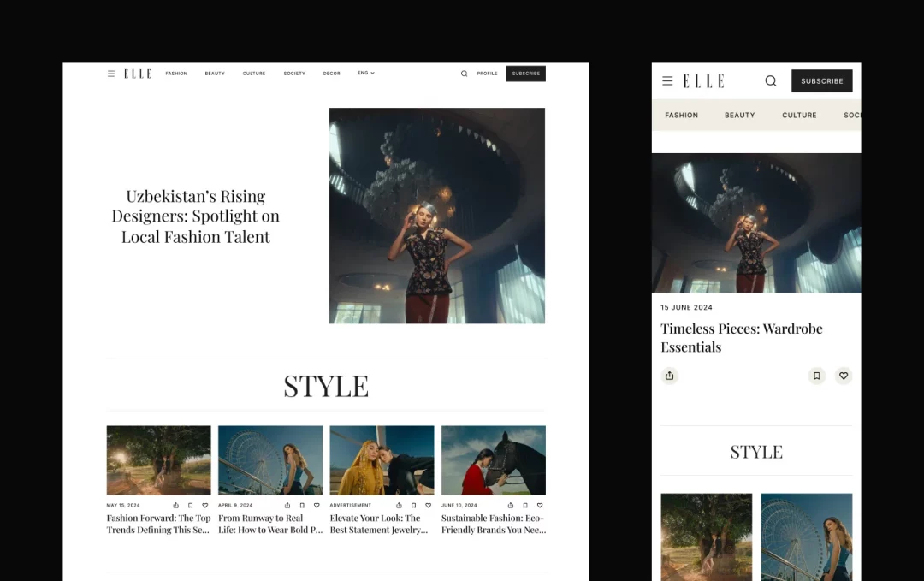
Task: Select the Beauty tab in mobile view
Action: click(739, 115)
